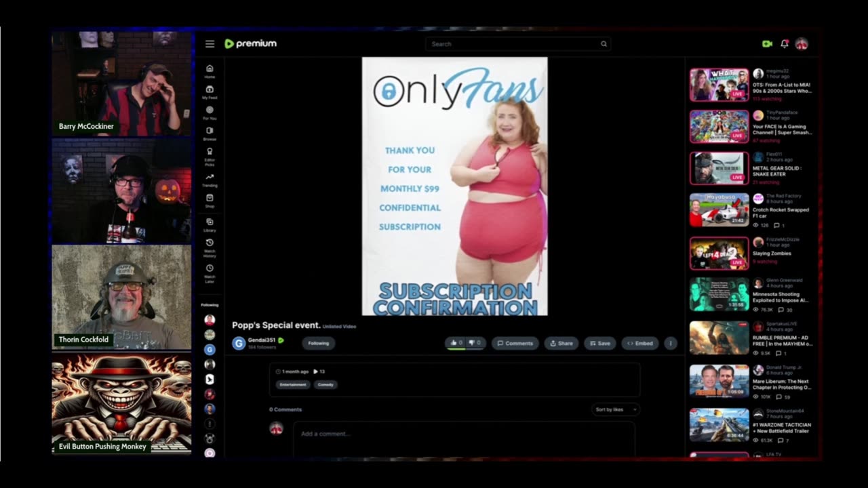Select the Entertainment tag
The height and width of the screenshot is (488, 868).
click(292, 384)
